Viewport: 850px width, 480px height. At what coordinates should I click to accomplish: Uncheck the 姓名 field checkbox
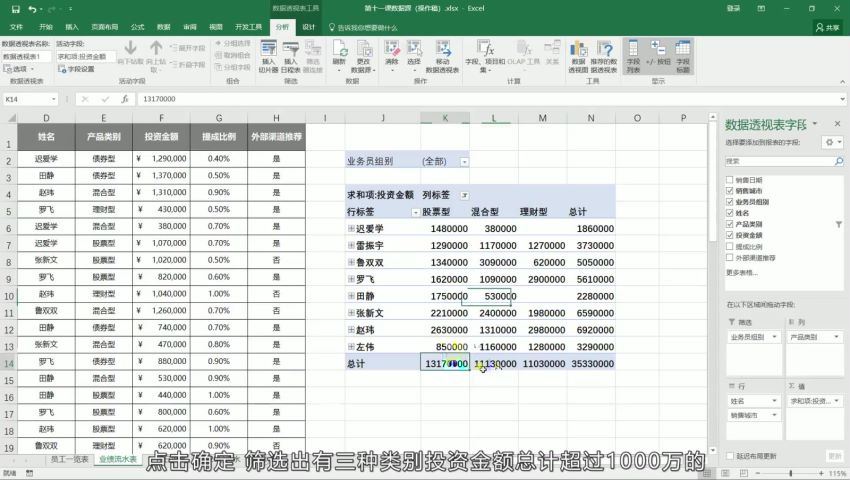pyautogui.click(x=730, y=213)
